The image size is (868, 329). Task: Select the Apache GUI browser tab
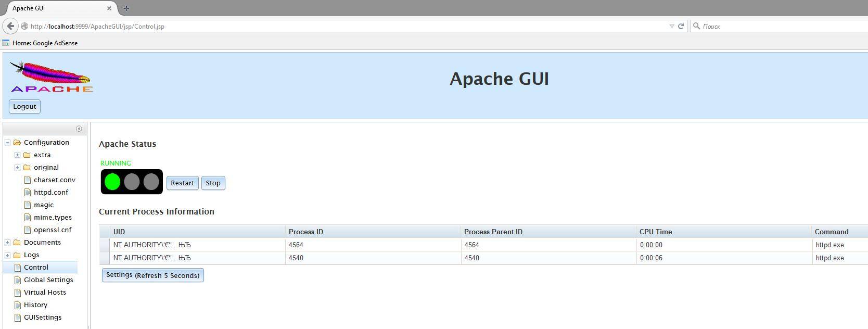click(60, 8)
